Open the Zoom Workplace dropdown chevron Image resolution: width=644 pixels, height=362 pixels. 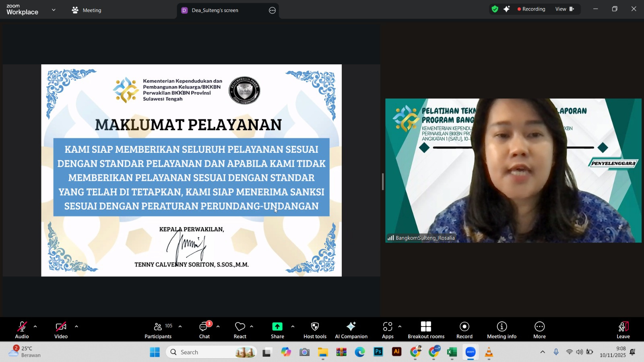[x=54, y=10]
